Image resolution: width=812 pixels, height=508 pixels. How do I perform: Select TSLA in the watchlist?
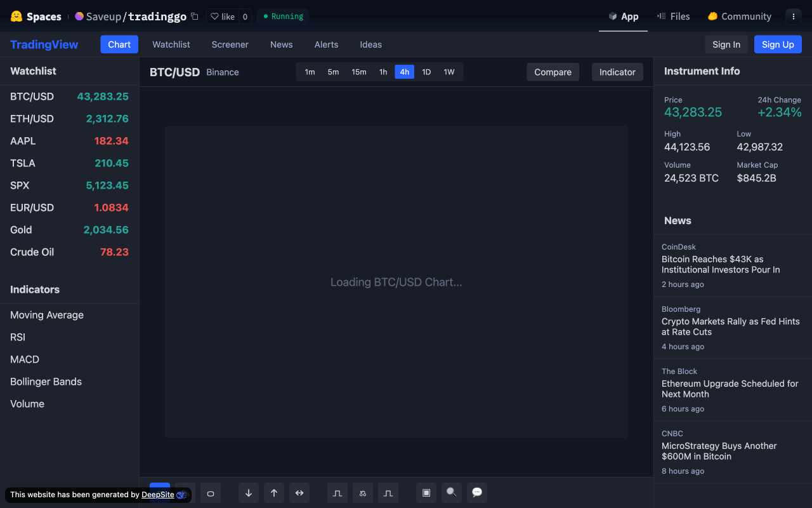pyautogui.click(x=69, y=163)
